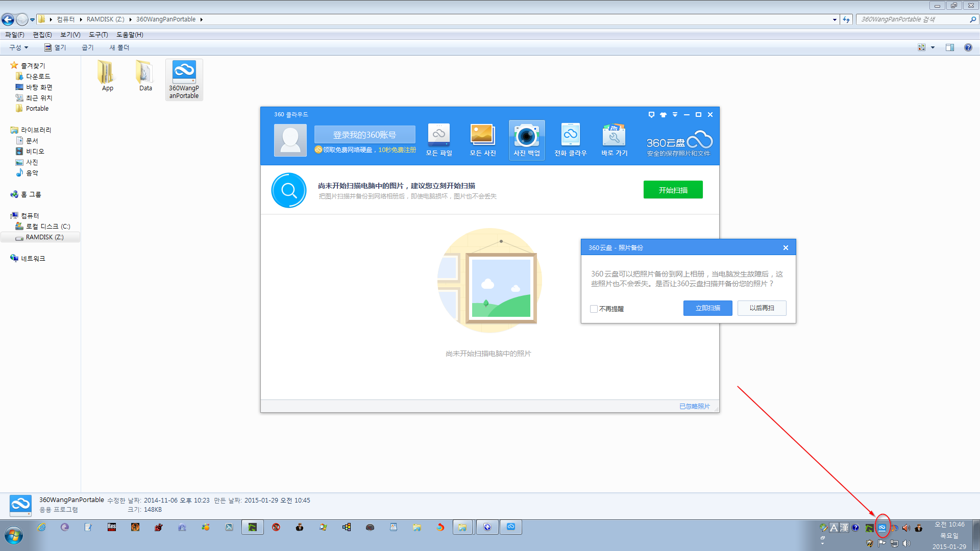Open the 모든 사진 (all photos) tab

click(x=483, y=140)
